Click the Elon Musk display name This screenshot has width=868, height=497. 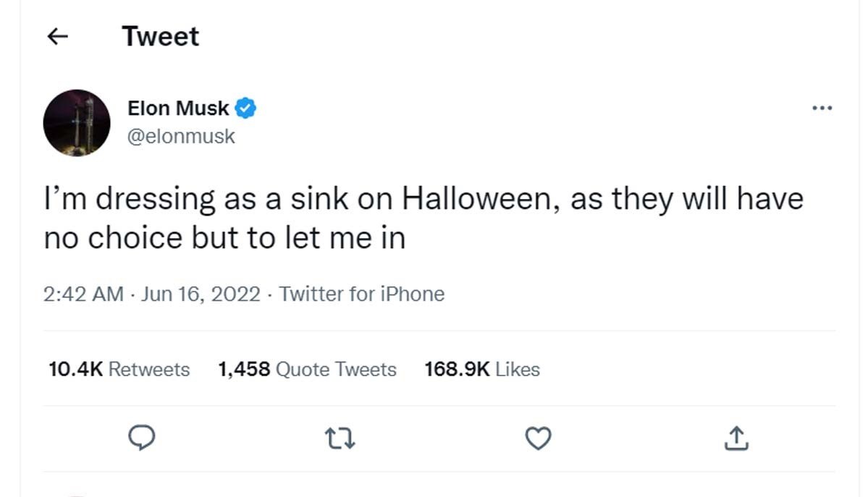pos(178,109)
